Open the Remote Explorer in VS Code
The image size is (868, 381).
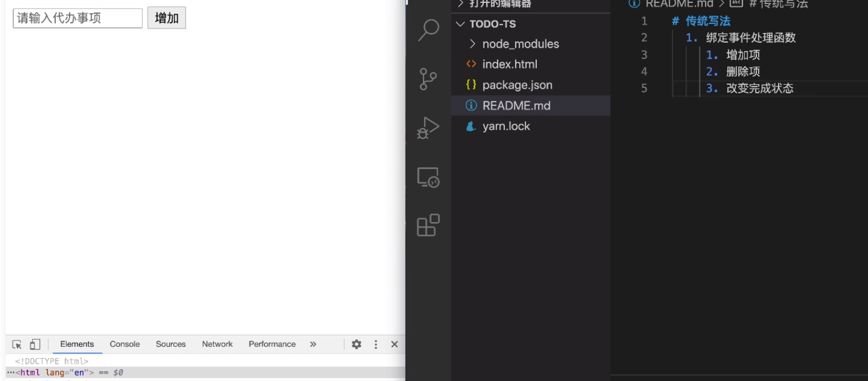click(427, 178)
